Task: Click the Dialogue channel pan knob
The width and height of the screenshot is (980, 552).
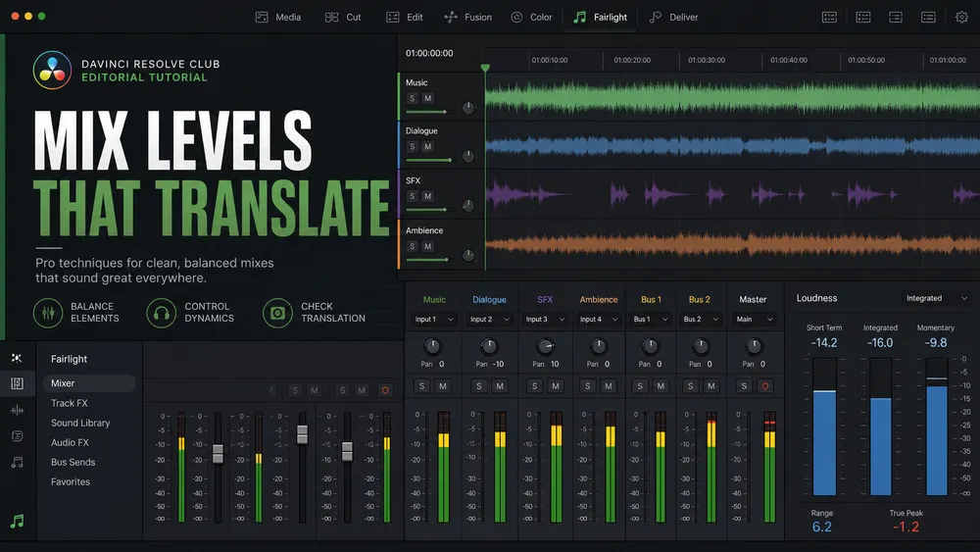Action: [x=489, y=346]
